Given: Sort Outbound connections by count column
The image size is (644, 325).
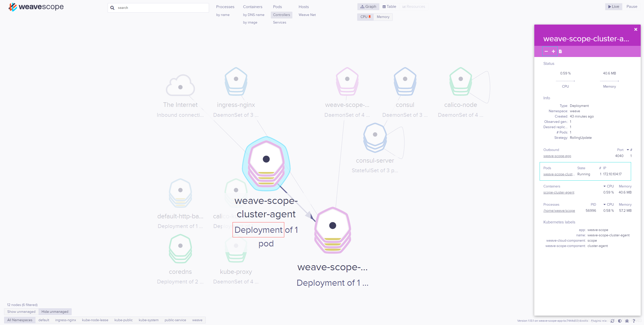Looking at the screenshot, I should 631,150.
